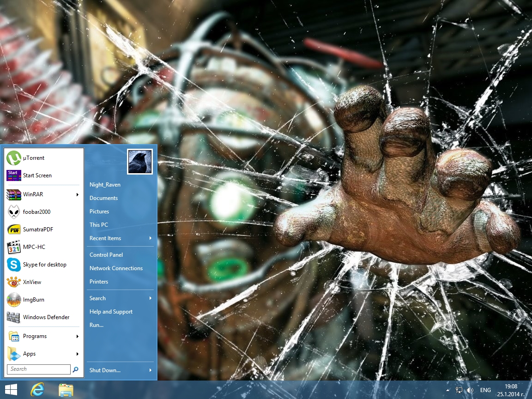Click the Skype for desktop icon

(14, 265)
